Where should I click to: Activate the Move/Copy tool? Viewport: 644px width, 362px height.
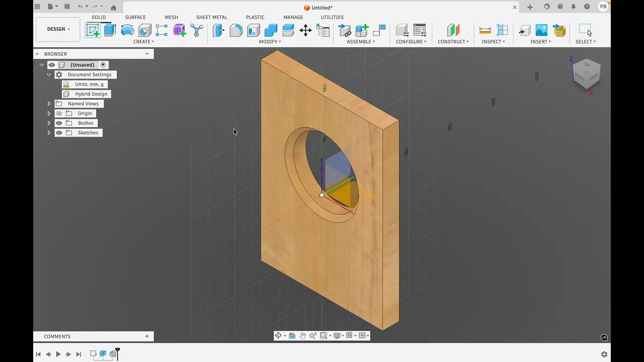[305, 30]
